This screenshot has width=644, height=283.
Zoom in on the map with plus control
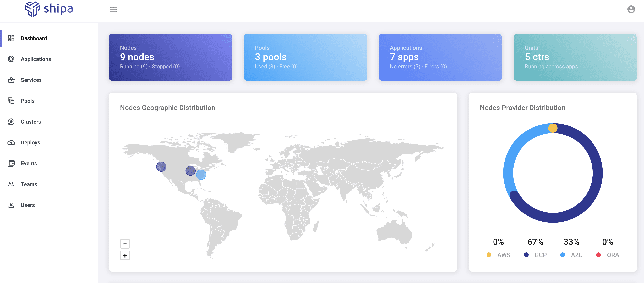coord(125,255)
